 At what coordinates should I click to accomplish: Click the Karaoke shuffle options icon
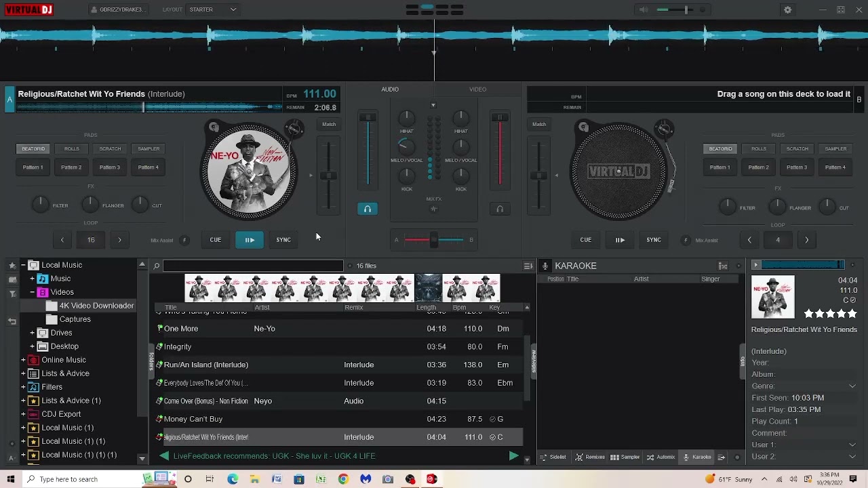pyautogui.click(x=723, y=266)
